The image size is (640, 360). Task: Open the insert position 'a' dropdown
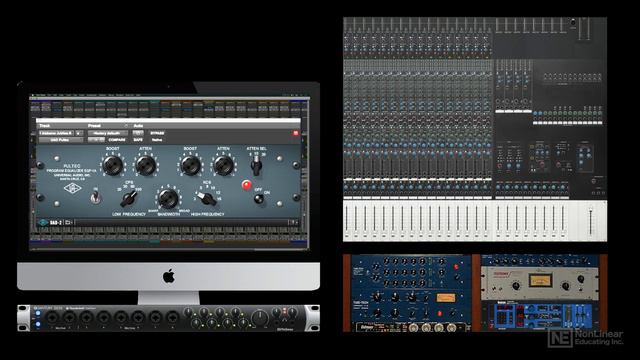tap(79, 133)
